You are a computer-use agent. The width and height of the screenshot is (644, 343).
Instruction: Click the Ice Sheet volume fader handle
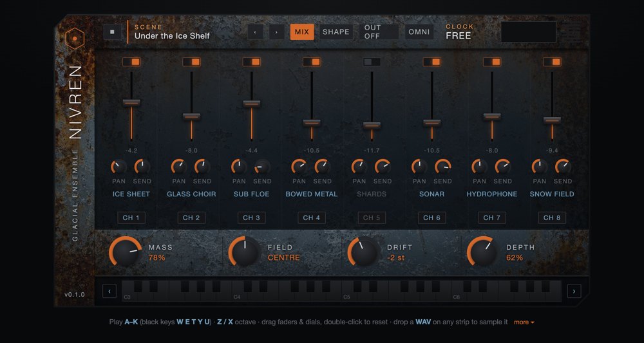point(131,103)
